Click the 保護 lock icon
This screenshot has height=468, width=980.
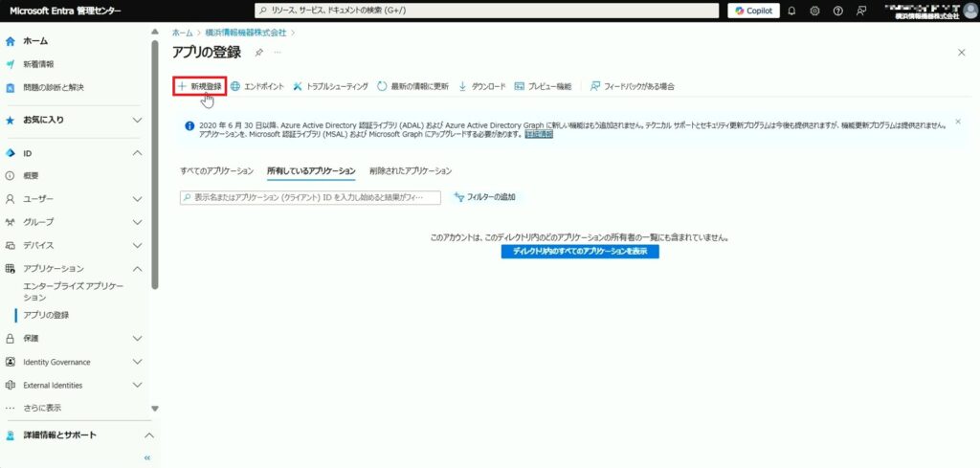pyautogui.click(x=10, y=338)
